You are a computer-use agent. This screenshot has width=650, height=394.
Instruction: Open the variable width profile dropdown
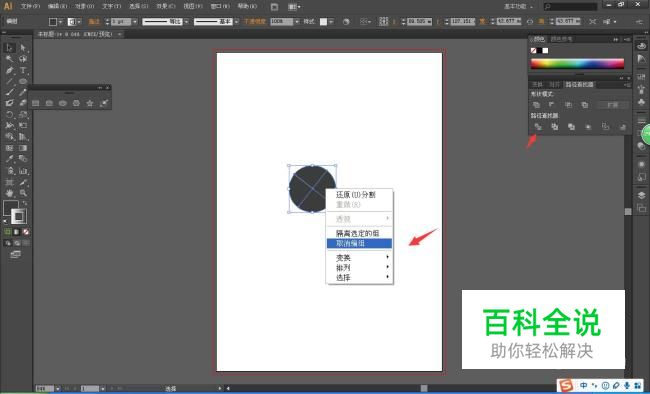[x=186, y=22]
